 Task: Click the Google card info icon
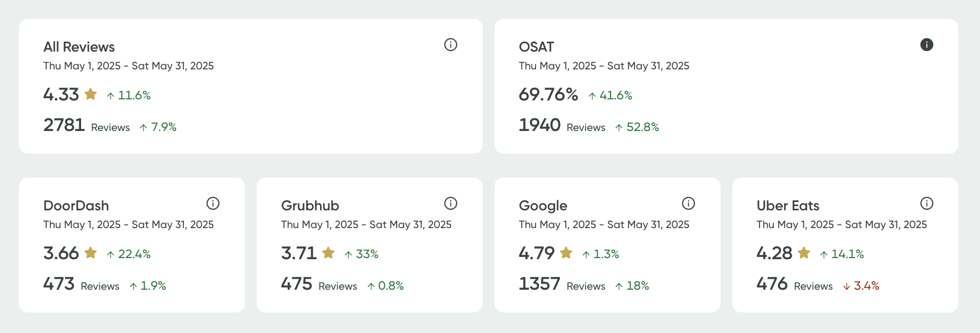click(x=688, y=203)
